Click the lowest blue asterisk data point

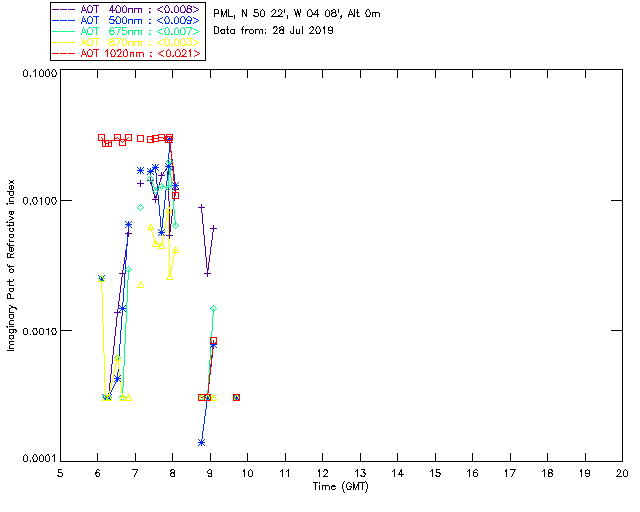pos(202,442)
